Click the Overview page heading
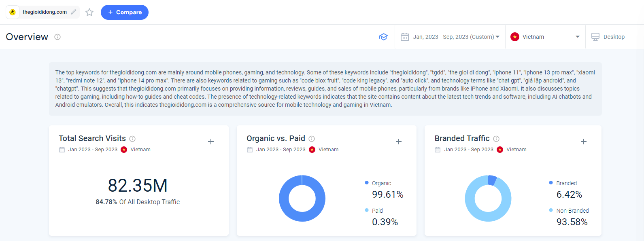Screen dimensions: 644x241 [x=27, y=37]
